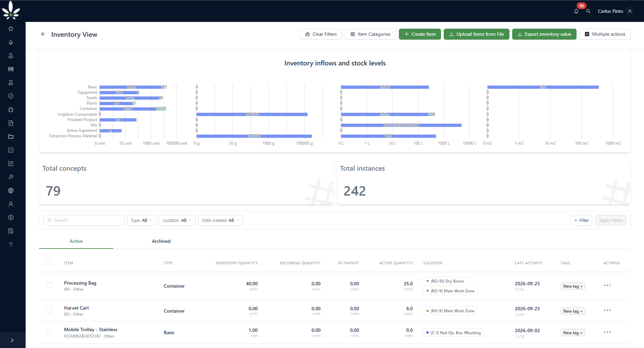Toggle the select-all checkbox in the table header
Viewport: 644px width, 348px height.
49,263
